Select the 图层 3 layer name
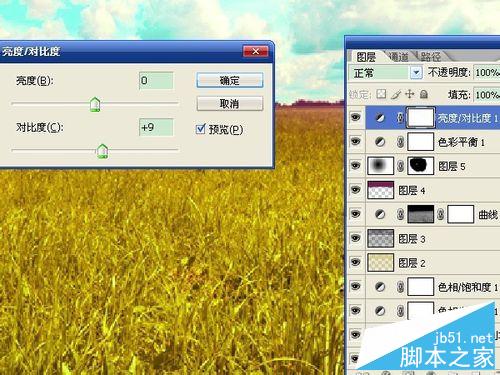 pyautogui.click(x=412, y=239)
